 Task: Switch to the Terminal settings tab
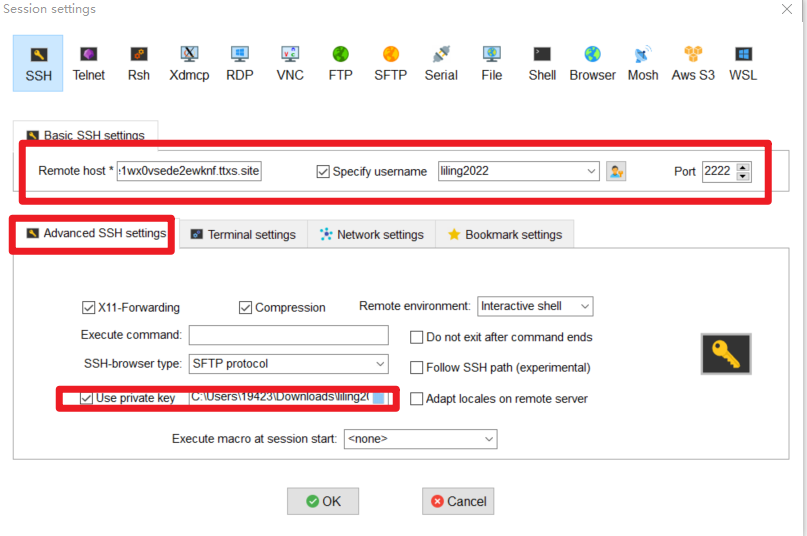[x=242, y=235]
